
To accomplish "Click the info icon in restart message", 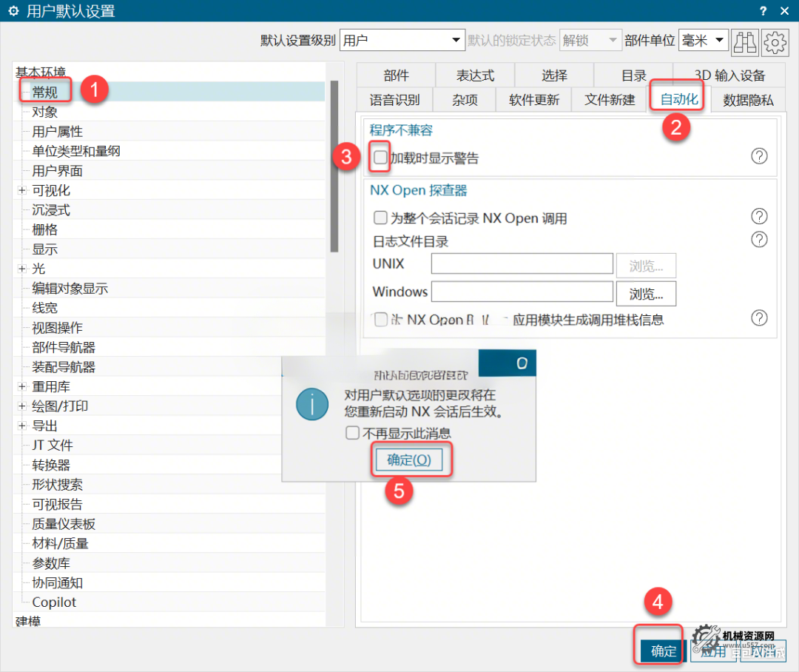I will click(311, 406).
